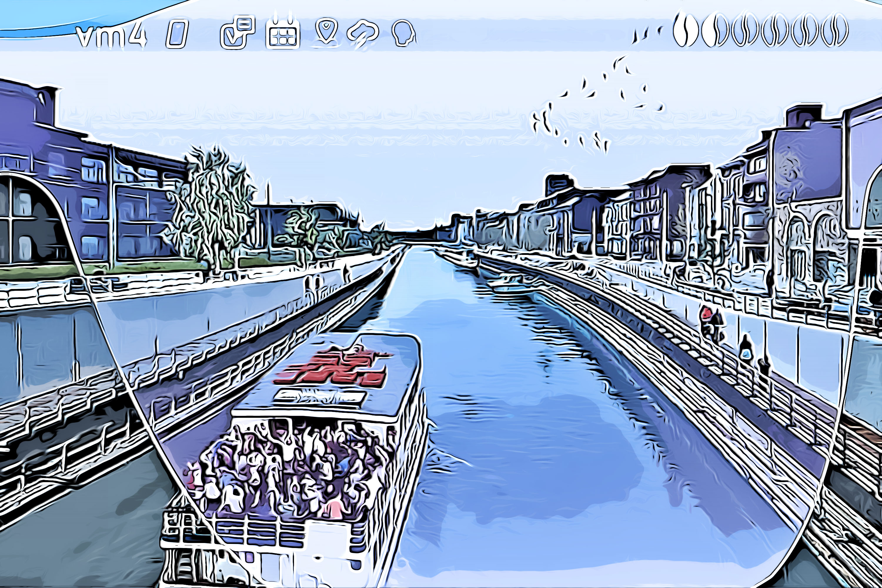Click the fully filled coffee bean
Image resolution: width=882 pixels, height=588 pixels.
(x=686, y=30)
